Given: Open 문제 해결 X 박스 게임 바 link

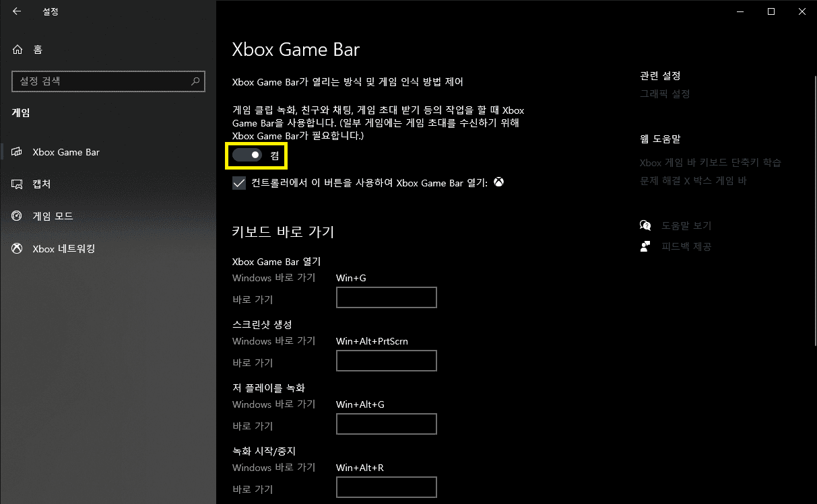Looking at the screenshot, I should (x=693, y=181).
